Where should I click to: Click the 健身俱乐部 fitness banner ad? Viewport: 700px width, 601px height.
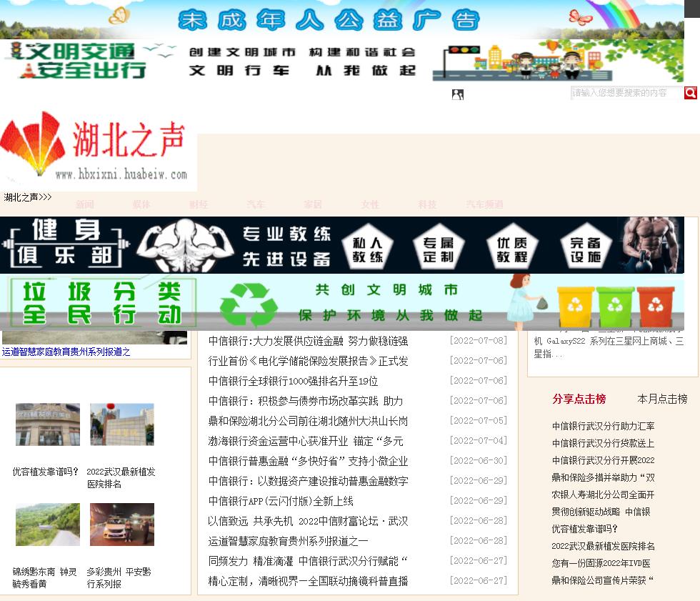[342, 245]
